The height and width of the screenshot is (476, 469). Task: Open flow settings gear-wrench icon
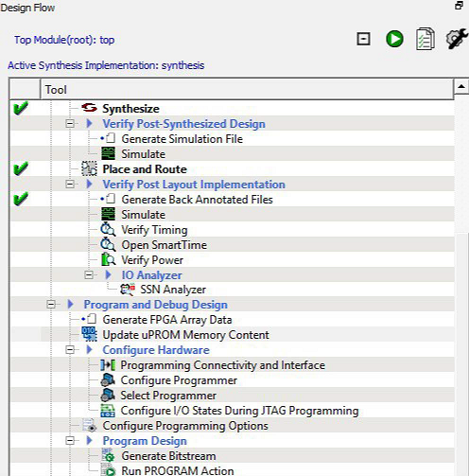coord(457,39)
